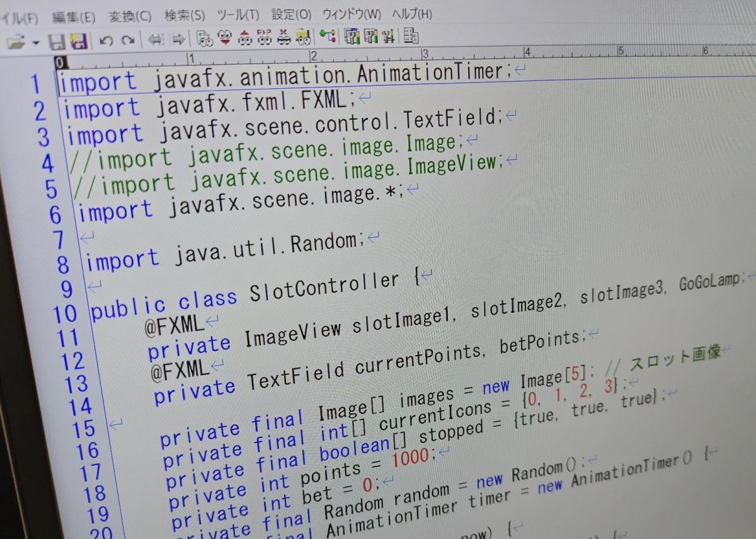Launch the Grep search icon
The height and width of the screenshot is (539, 756).
pos(304,38)
